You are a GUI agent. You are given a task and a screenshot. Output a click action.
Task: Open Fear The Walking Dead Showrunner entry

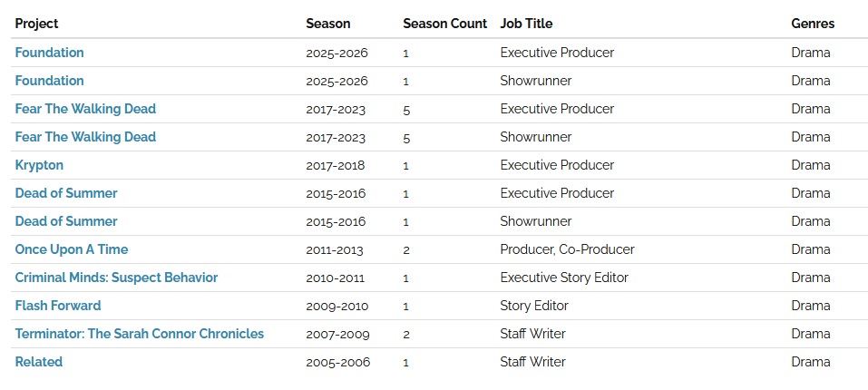[x=85, y=137]
